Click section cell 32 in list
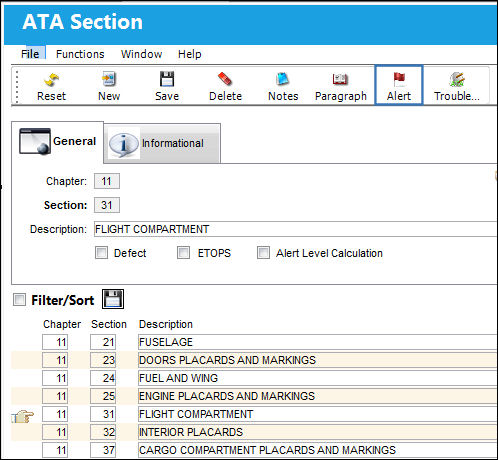 tap(103, 432)
